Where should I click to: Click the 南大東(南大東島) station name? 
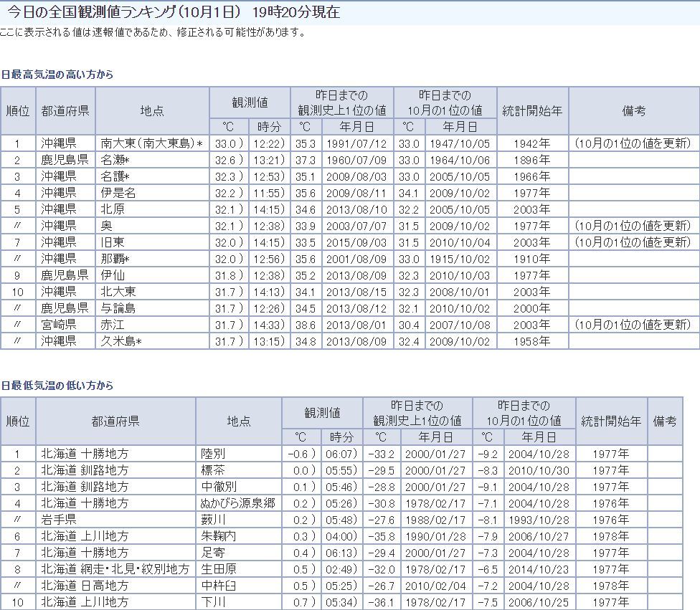tap(148, 143)
